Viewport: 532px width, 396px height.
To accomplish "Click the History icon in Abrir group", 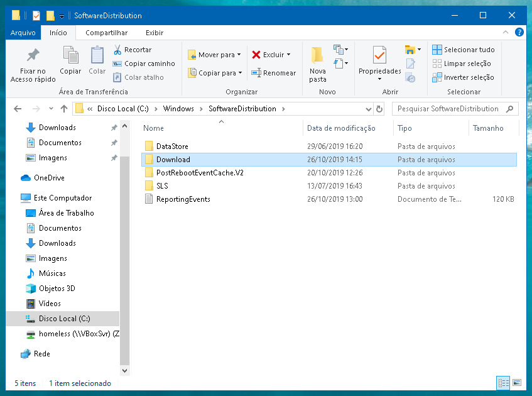I will pyautogui.click(x=411, y=78).
